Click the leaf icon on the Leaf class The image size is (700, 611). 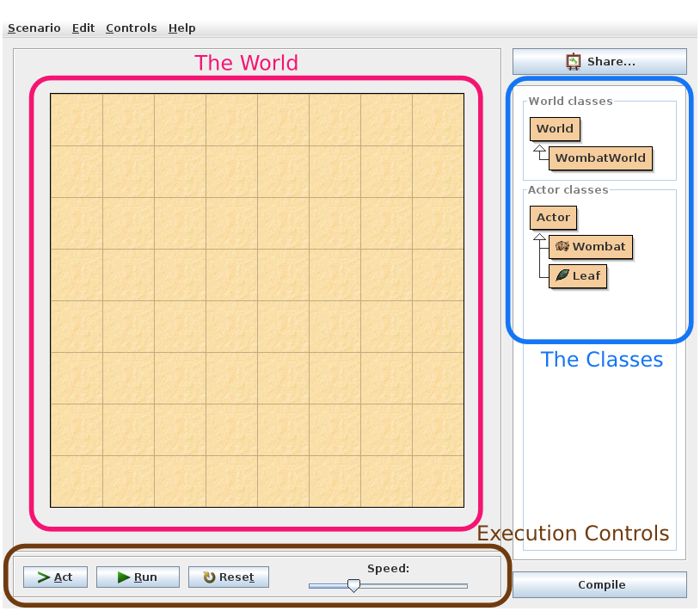pos(562,276)
